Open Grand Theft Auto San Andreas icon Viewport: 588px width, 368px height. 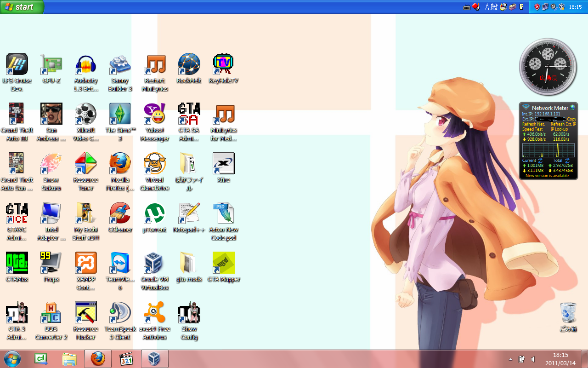17,172
